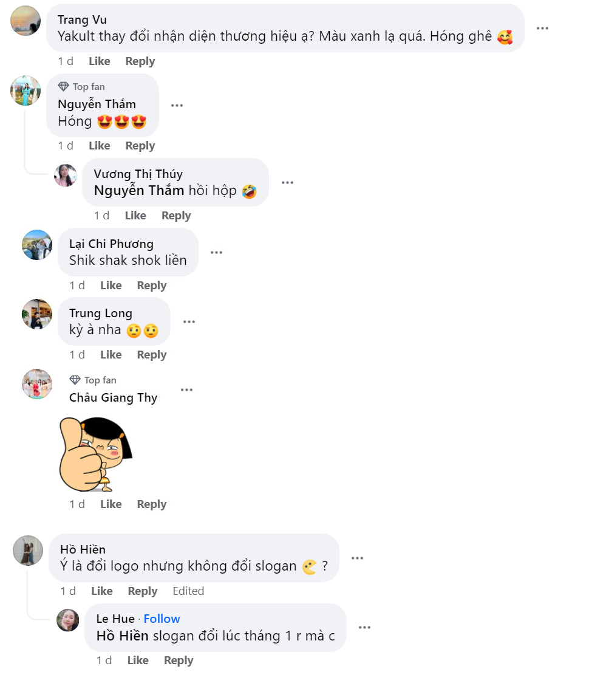View edit history via the Edited label
This screenshot has width=606, height=700.
pos(188,591)
